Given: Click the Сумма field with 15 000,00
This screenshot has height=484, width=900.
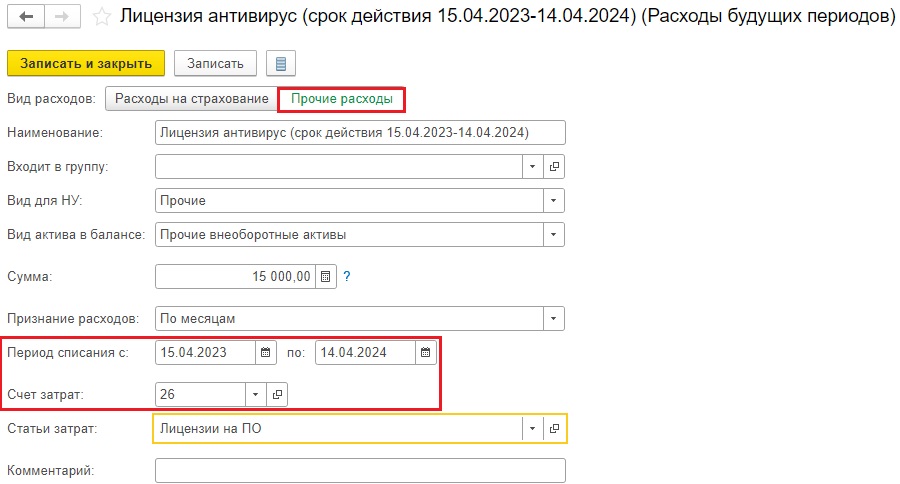Looking at the screenshot, I should [x=235, y=277].
